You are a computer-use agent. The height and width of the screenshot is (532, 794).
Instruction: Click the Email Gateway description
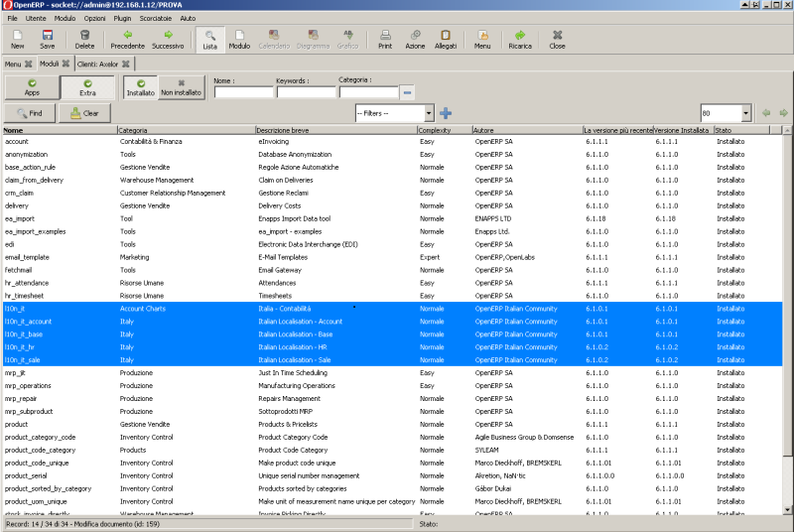tap(280, 270)
